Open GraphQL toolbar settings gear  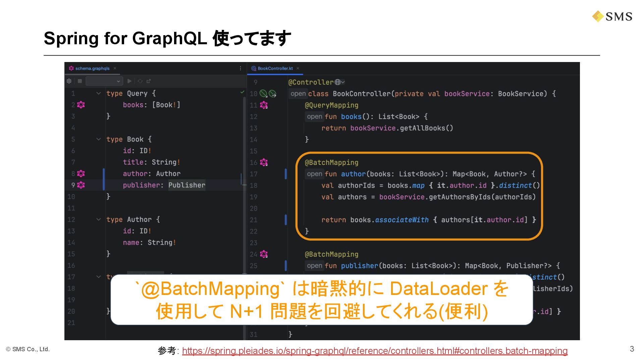coord(69,81)
